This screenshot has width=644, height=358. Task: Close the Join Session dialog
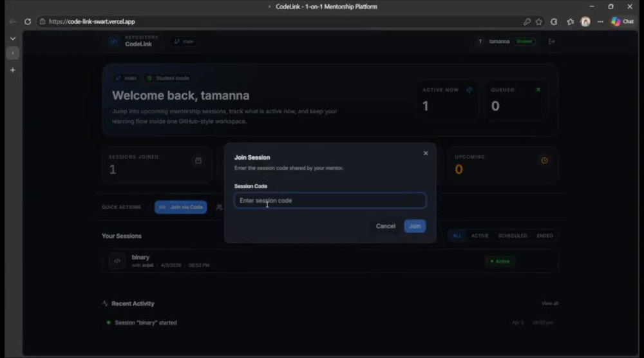click(x=426, y=153)
